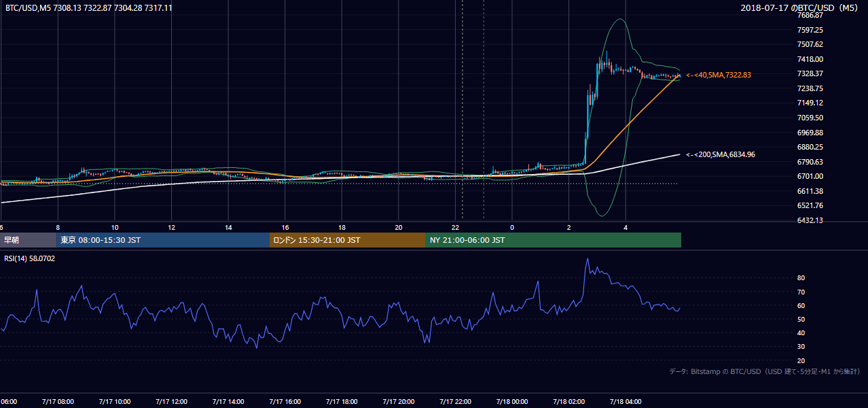This screenshot has height=408, width=868.
Task: Click the '2018-07-17 のBTC/USD（M5）' chart title
Action: (x=801, y=7)
